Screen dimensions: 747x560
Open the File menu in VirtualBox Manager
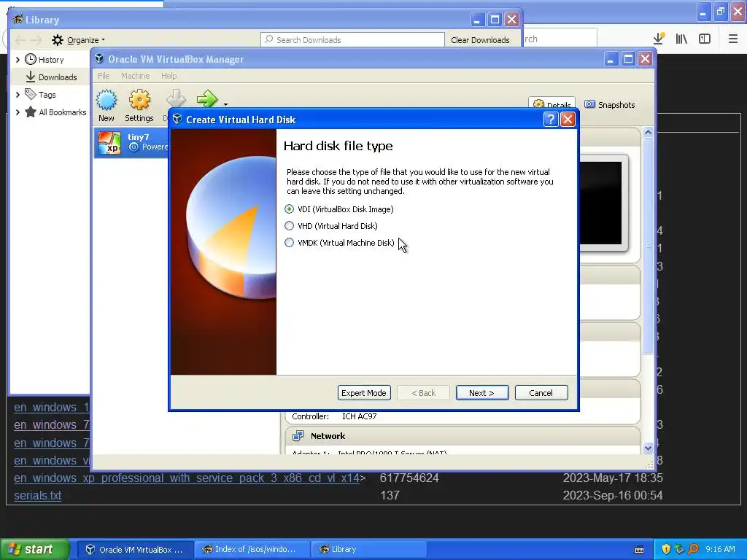104,76
